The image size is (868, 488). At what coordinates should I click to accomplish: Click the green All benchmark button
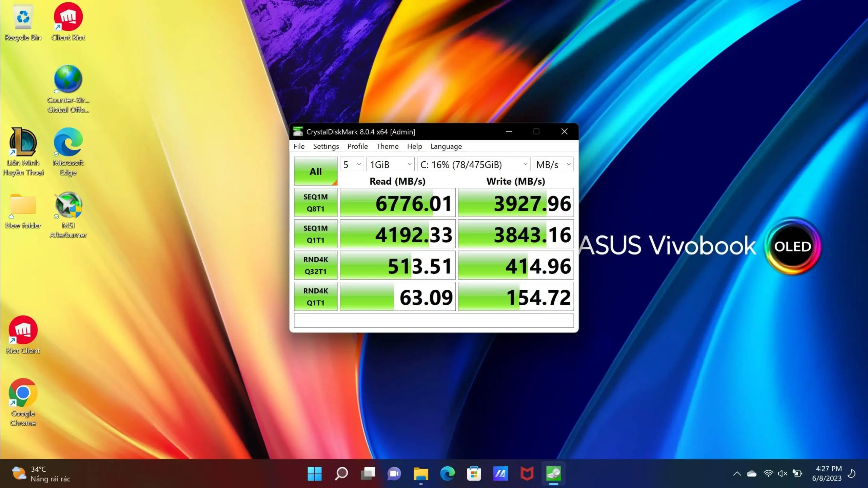(315, 171)
